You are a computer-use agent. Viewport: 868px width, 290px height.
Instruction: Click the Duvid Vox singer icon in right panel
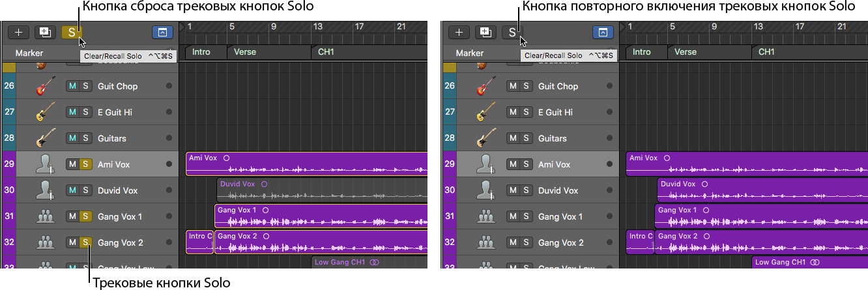click(x=485, y=190)
